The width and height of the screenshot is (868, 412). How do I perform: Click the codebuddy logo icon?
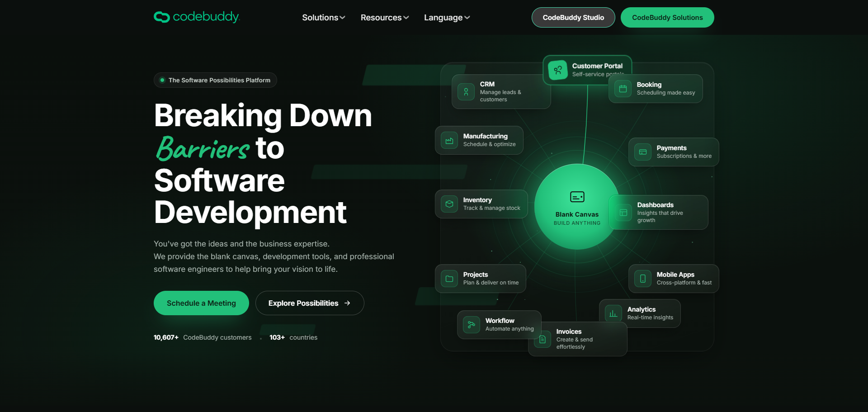[161, 17]
